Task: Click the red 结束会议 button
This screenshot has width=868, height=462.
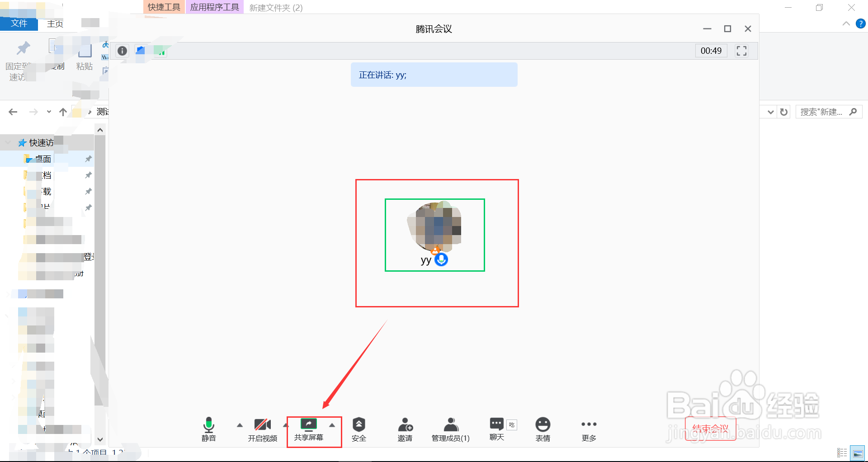Action: (x=711, y=429)
